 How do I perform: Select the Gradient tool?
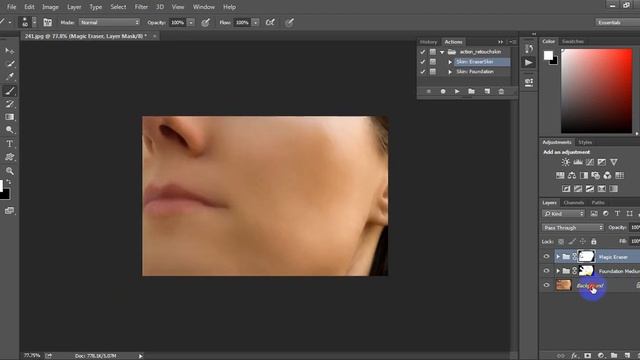point(10,117)
